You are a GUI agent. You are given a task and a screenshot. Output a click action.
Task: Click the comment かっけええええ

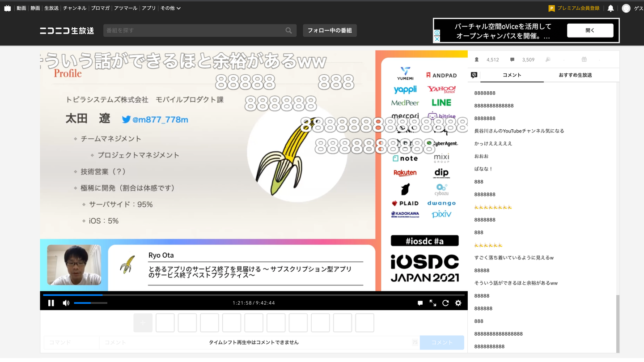(493, 144)
